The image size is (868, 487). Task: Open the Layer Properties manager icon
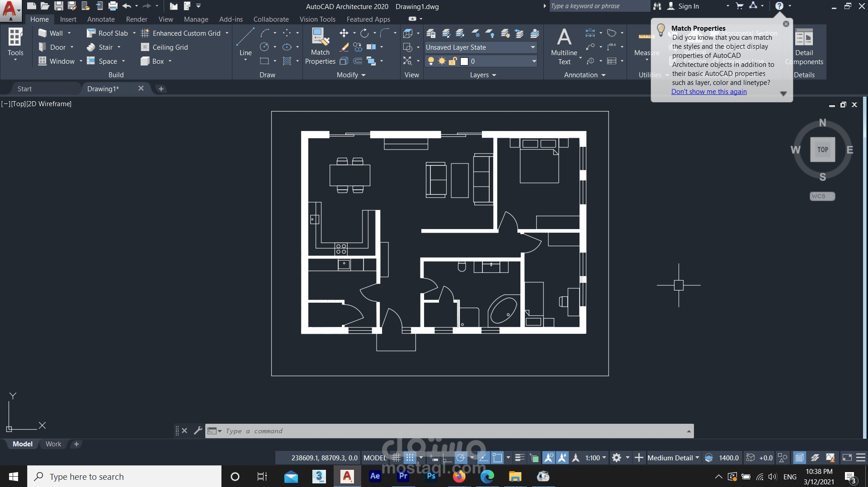431,33
